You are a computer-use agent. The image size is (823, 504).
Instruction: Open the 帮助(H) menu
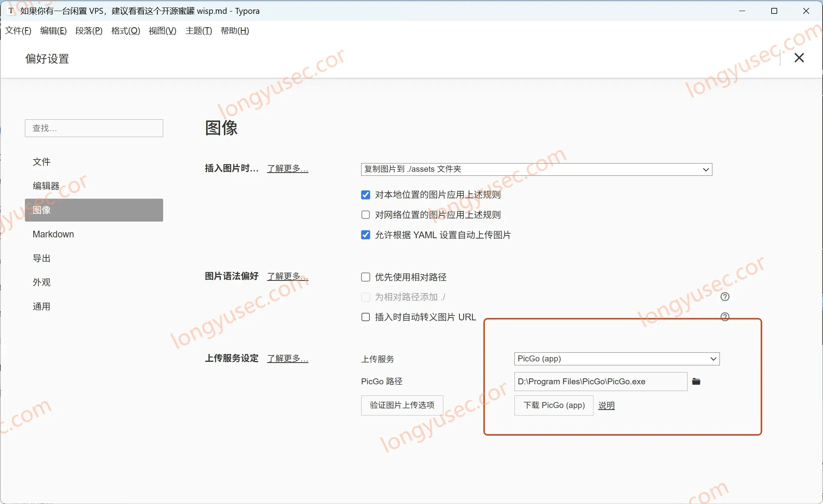coord(235,31)
